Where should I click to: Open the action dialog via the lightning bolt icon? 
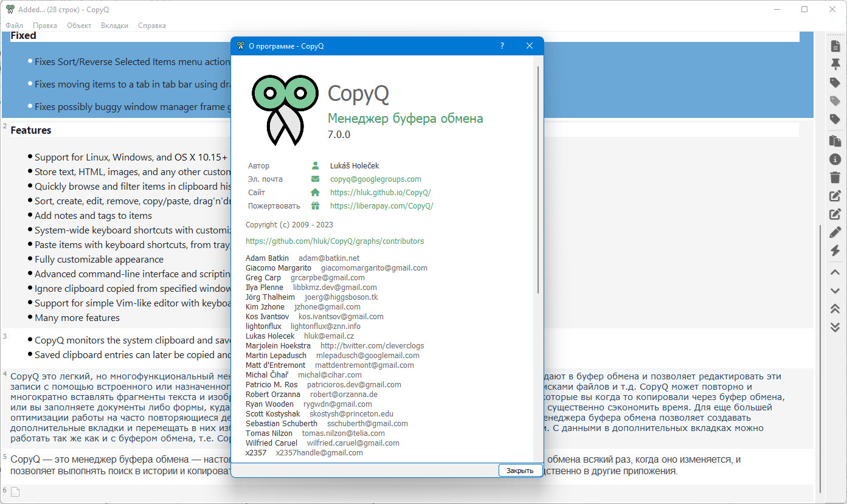click(835, 250)
